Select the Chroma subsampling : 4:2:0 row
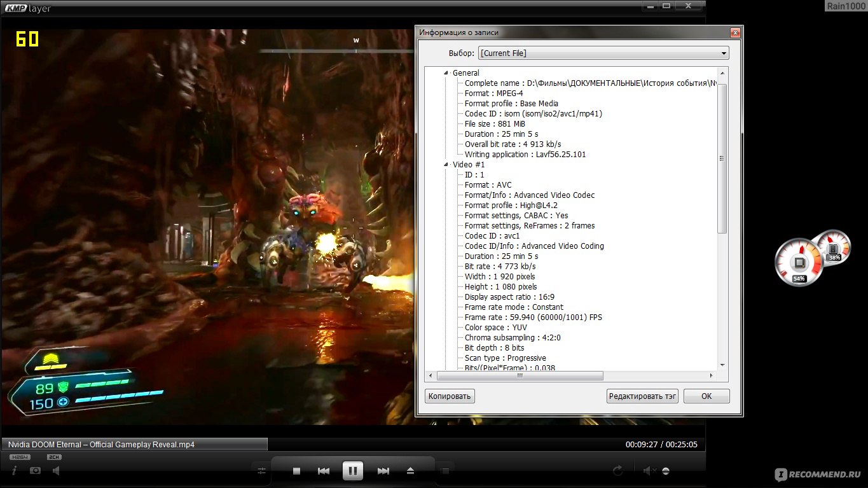 513,338
